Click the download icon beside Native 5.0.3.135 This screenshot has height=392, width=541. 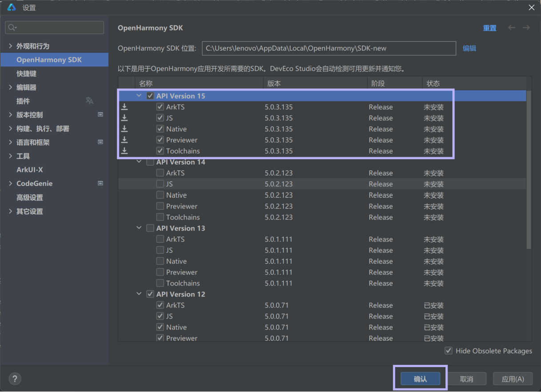(x=124, y=129)
